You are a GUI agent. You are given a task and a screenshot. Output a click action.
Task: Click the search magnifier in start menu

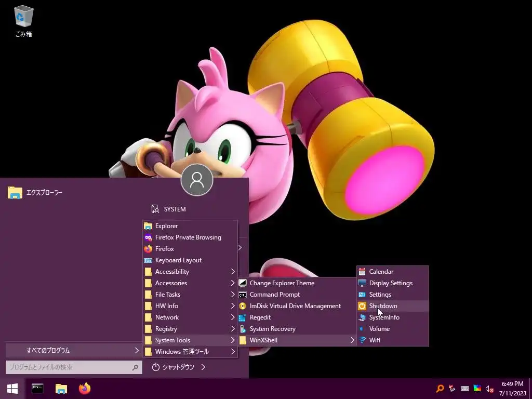pos(135,367)
